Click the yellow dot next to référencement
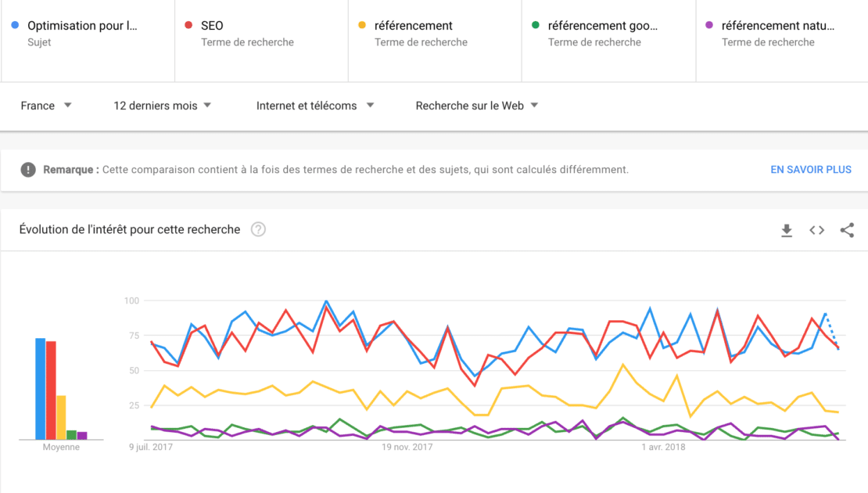The image size is (868, 493). coord(363,25)
